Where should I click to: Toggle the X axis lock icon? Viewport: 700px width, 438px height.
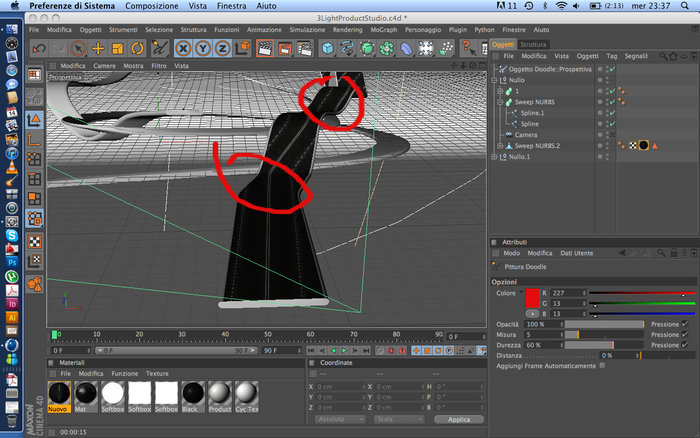click(x=183, y=48)
